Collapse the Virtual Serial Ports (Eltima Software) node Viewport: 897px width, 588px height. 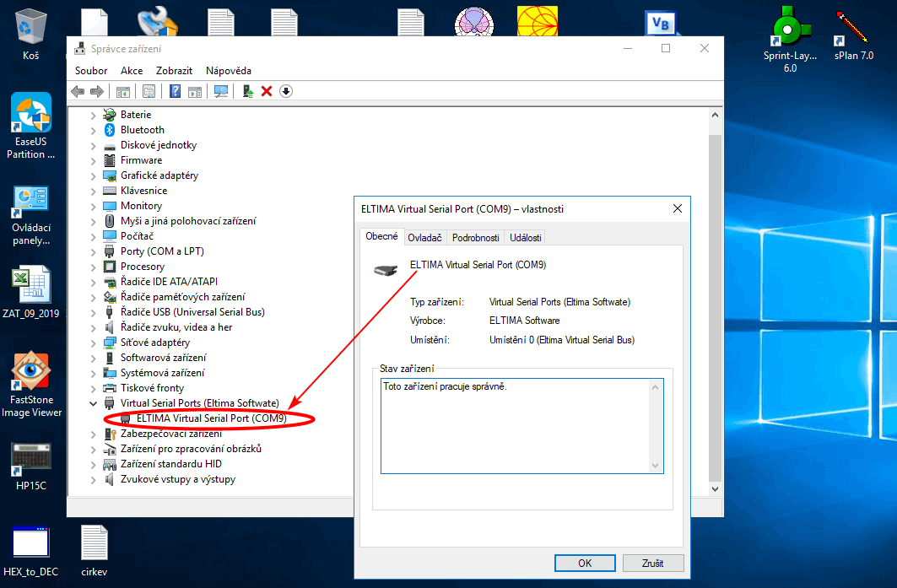tap(94, 403)
